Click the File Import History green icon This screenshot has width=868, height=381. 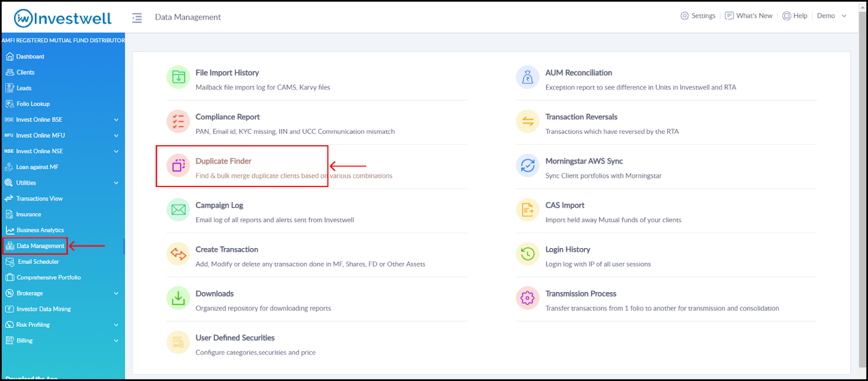(178, 78)
